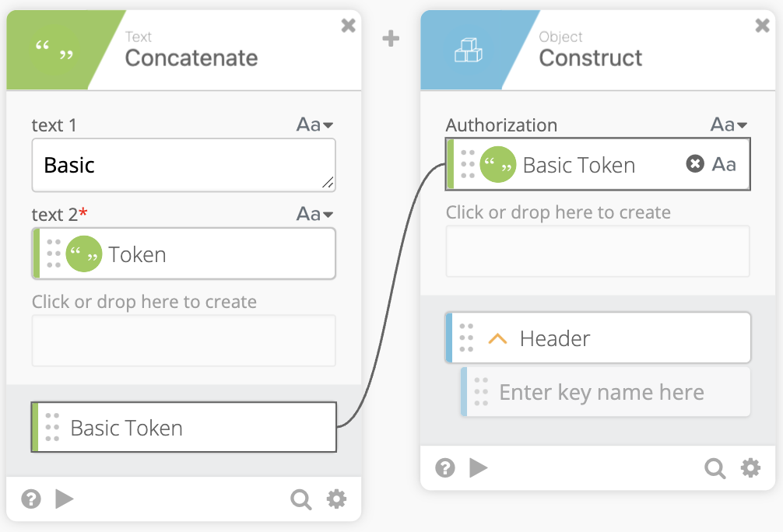
Task: Open the Authorization type dropdown
Action: point(729,124)
